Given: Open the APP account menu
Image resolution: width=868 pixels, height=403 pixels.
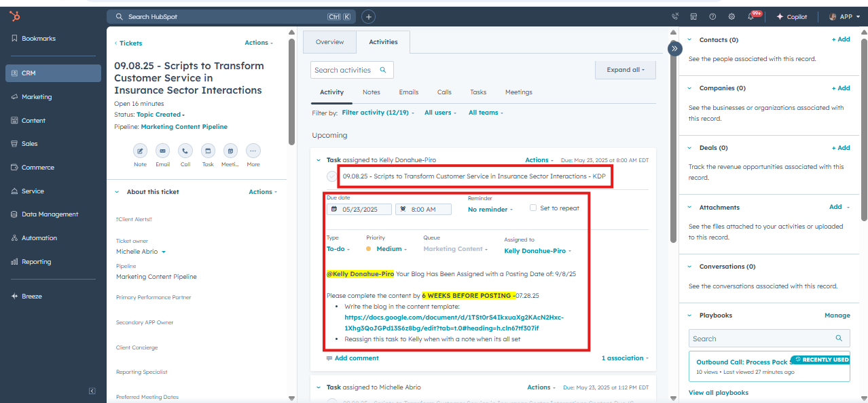Looking at the screenshot, I should pos(845,16).
